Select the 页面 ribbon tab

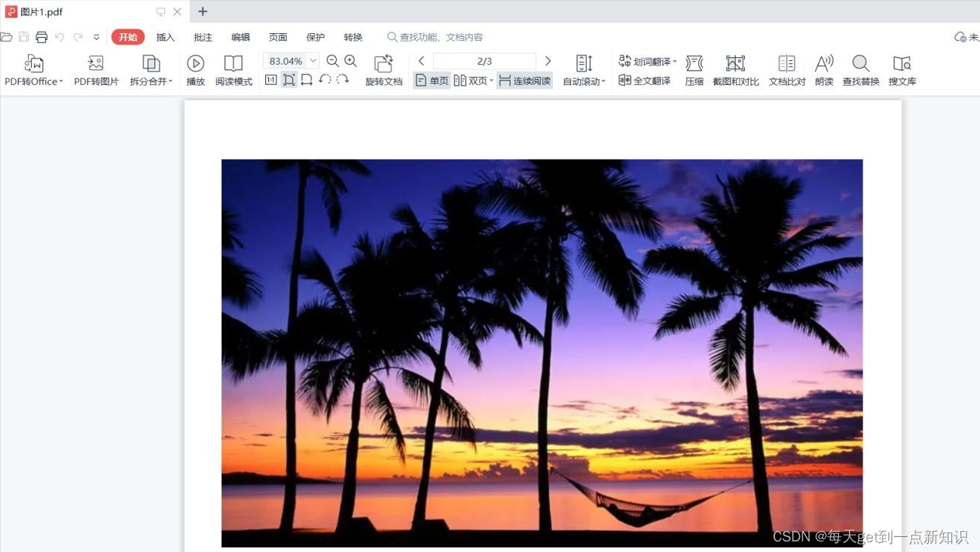(278, 37)
